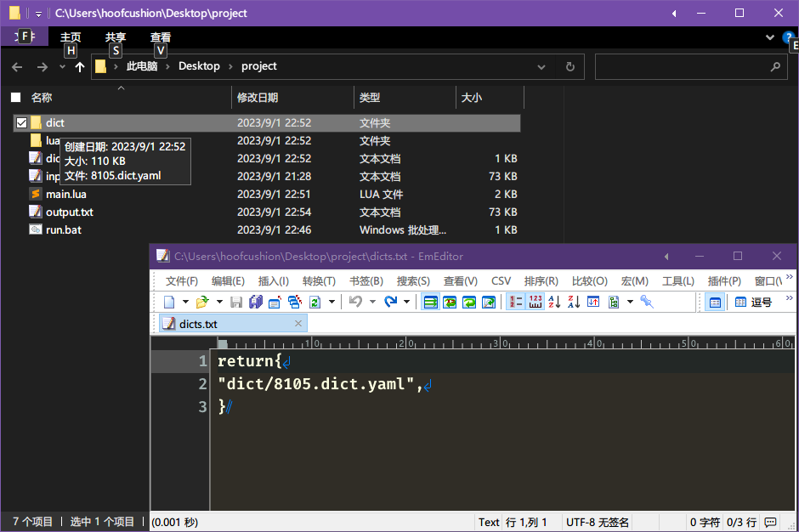This screenshot has height=532, width=799.
Task: Switch to the dicts.txt document tab
Action: pyautogui.click(x=233, y=324)
